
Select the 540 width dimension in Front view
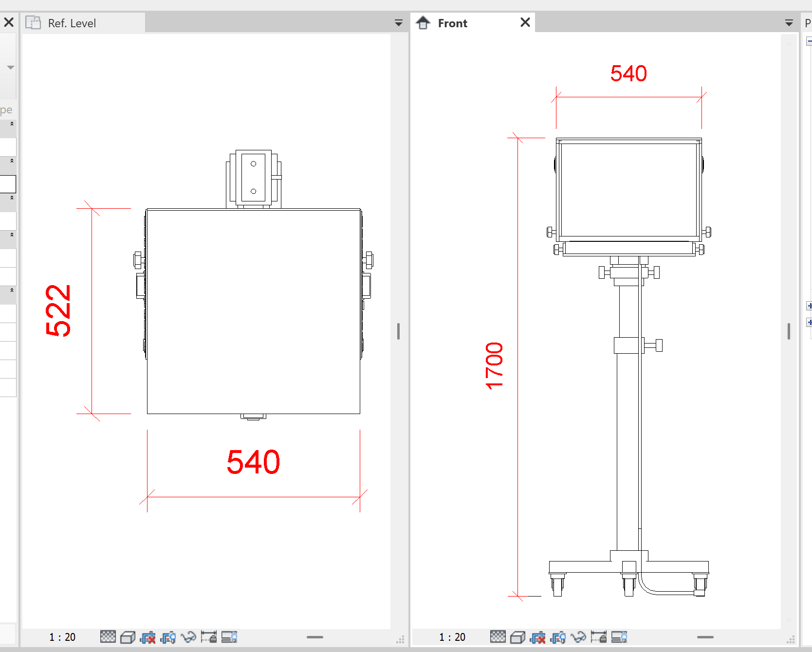tap(628, 73)
